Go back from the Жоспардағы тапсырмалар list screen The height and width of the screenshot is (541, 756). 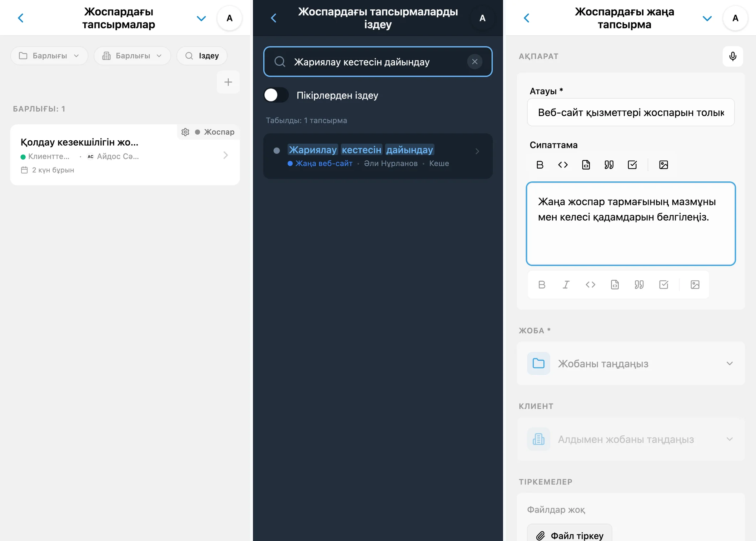click(21, 18)
